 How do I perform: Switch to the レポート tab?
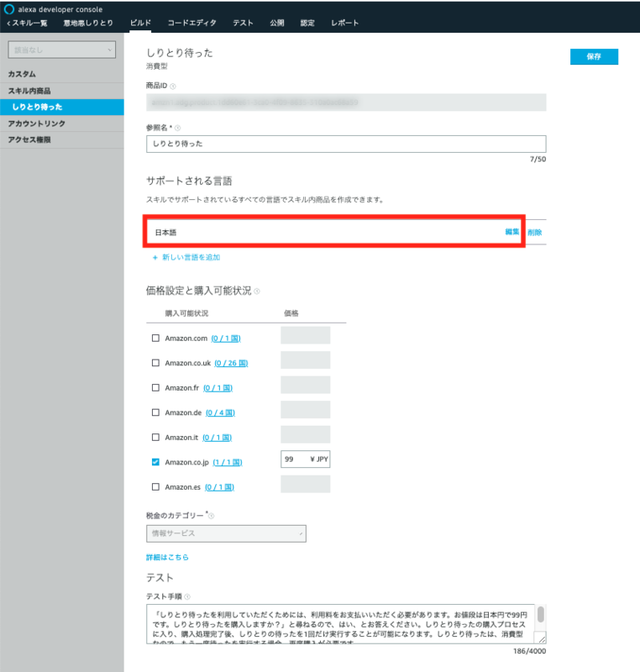344,24
